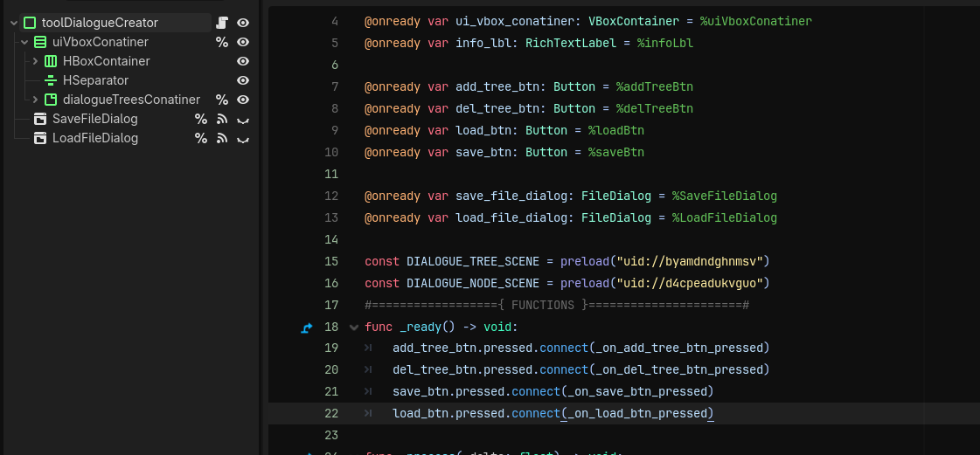
Task: Click the unique-name % icon on uiVboxConatiner
Action: point(222,43)
